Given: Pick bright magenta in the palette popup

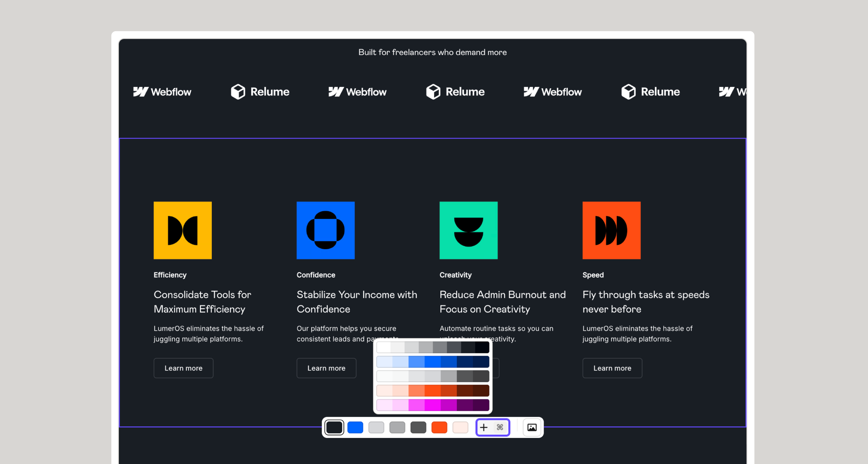Looking at the screenshot, I should (x=432, y=405).
